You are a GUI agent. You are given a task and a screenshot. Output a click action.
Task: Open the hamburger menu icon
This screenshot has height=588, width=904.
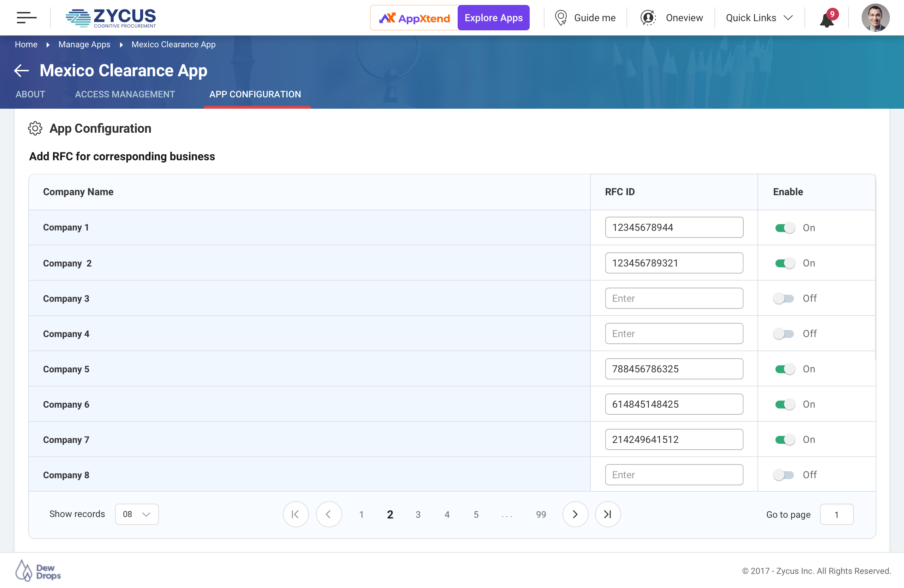pyautogui.click(x=26, y=17)
